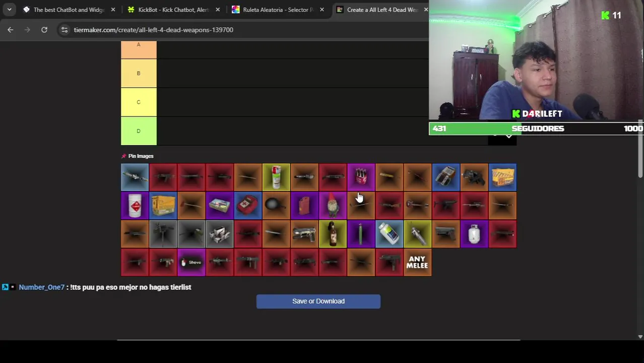Pick the mounted minigun image
The height and width of the screenshot is (363, 644).
[x=163, y=234]
